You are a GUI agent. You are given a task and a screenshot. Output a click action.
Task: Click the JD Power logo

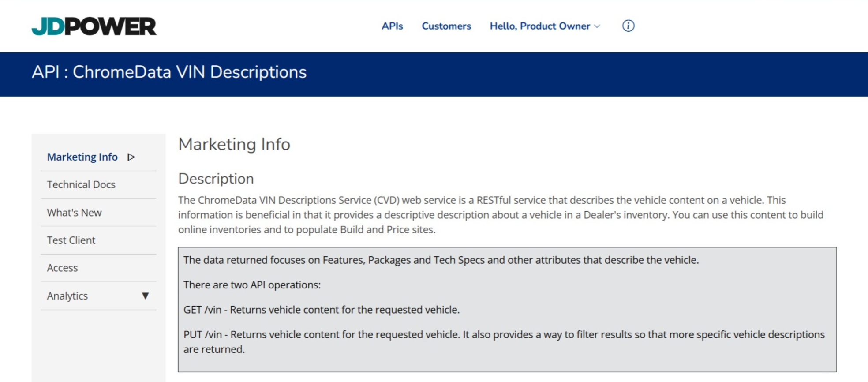94,26
